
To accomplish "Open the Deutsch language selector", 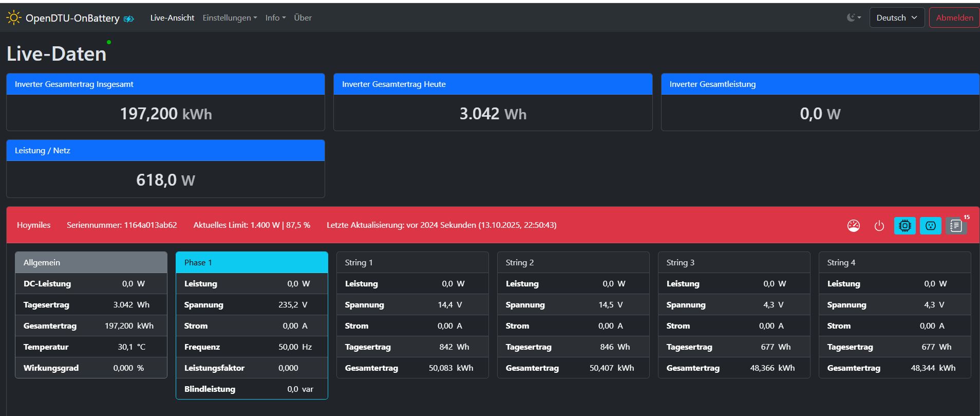I will tap(896, 17).
